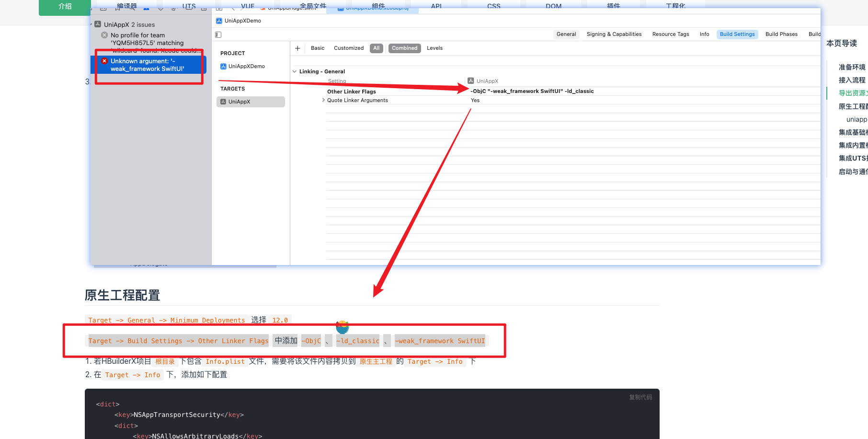Viewport: 868px width, 439px height.
Task: Click the -ld_classic inline code
Action: coord(358,341)
